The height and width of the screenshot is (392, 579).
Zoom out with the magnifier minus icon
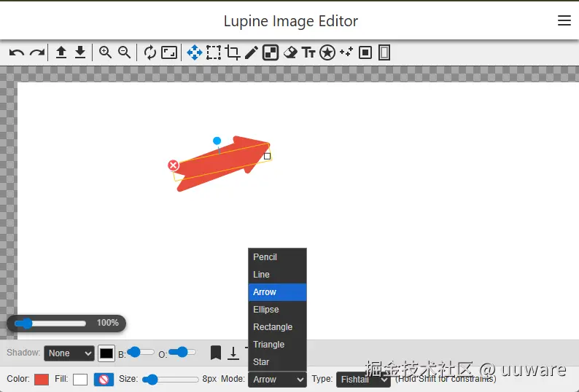click(125, 52)
